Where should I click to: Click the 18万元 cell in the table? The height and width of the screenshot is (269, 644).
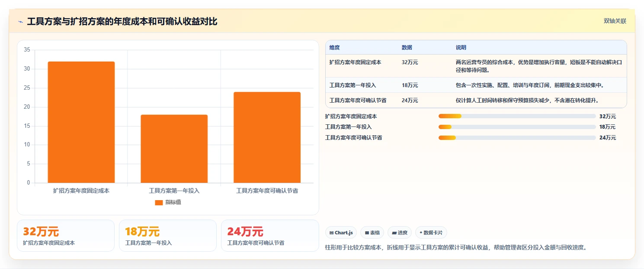click(x=410, y=85)
